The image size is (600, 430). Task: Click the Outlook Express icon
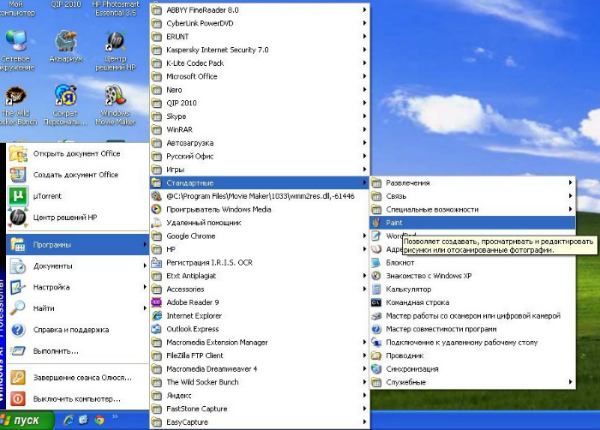click(x=157, y=329)
